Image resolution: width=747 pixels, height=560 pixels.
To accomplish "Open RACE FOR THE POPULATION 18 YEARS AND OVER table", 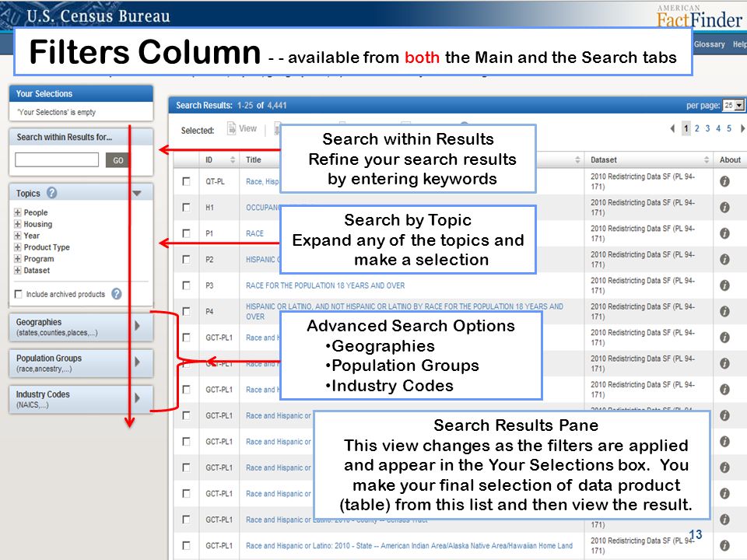I will coord(325,285).
